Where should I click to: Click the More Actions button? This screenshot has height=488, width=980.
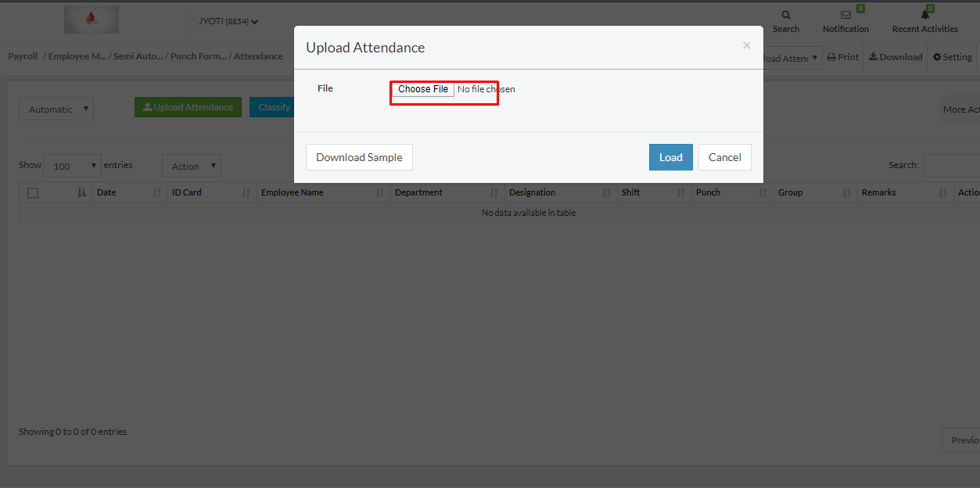click(x=959, y=109)
